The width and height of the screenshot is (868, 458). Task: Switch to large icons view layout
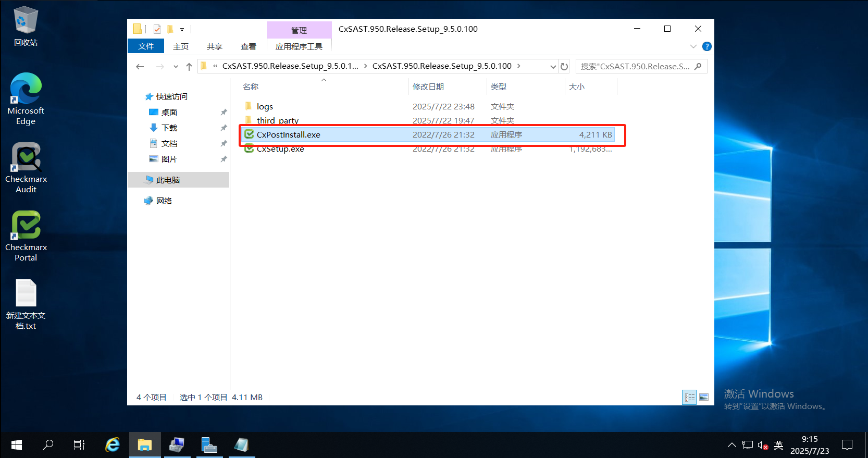703,397
